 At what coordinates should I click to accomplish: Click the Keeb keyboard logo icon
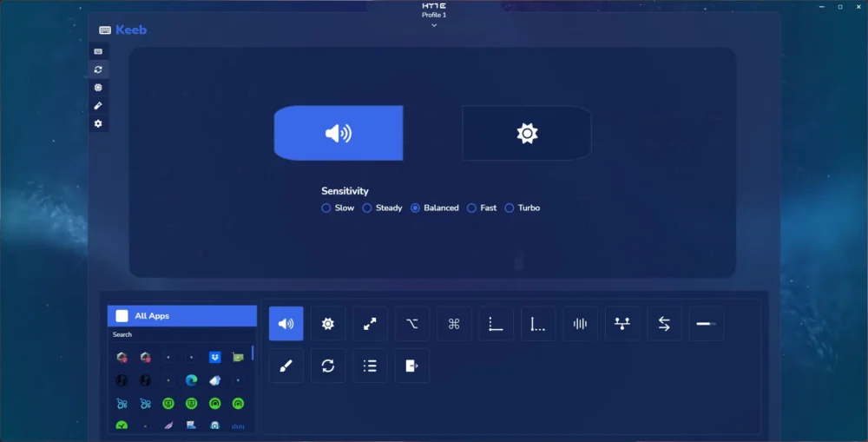[105, 30]
